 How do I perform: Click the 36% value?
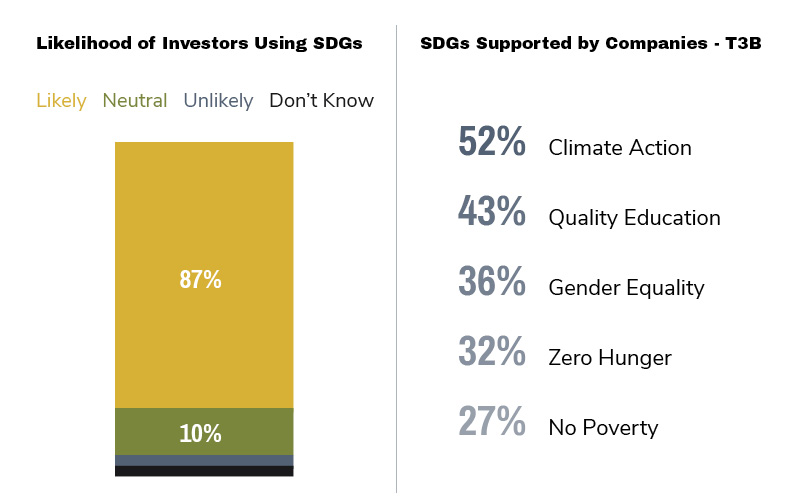(492, 283)
